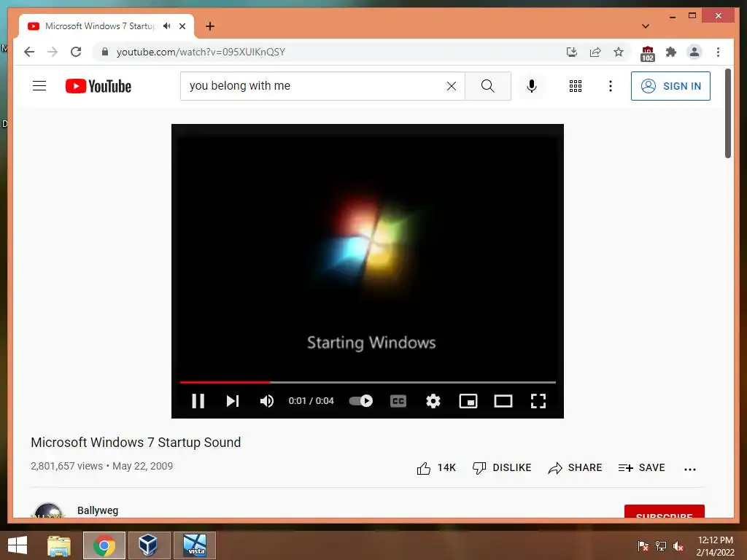This screenshot has height=560, width=747.
Task: Pause the video playback
Action: pyautogui.click(x=198, y=401)
